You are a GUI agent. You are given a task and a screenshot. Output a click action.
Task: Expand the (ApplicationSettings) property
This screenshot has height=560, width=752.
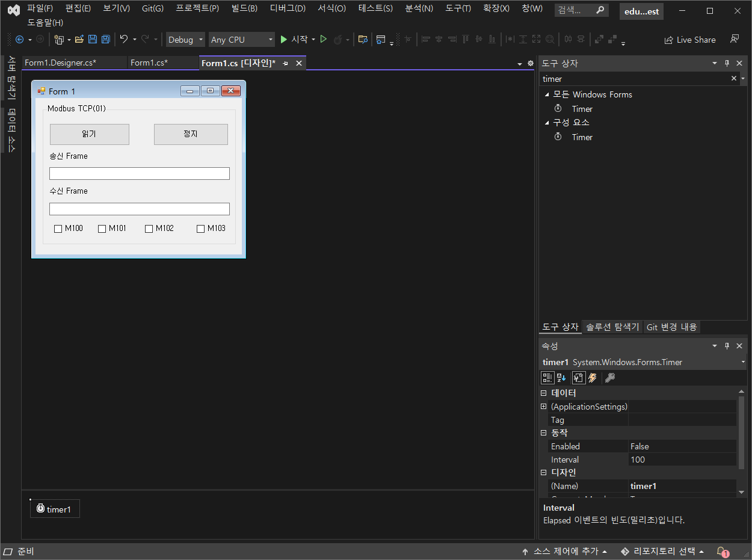pyautogui.click(x=543, y=407)
